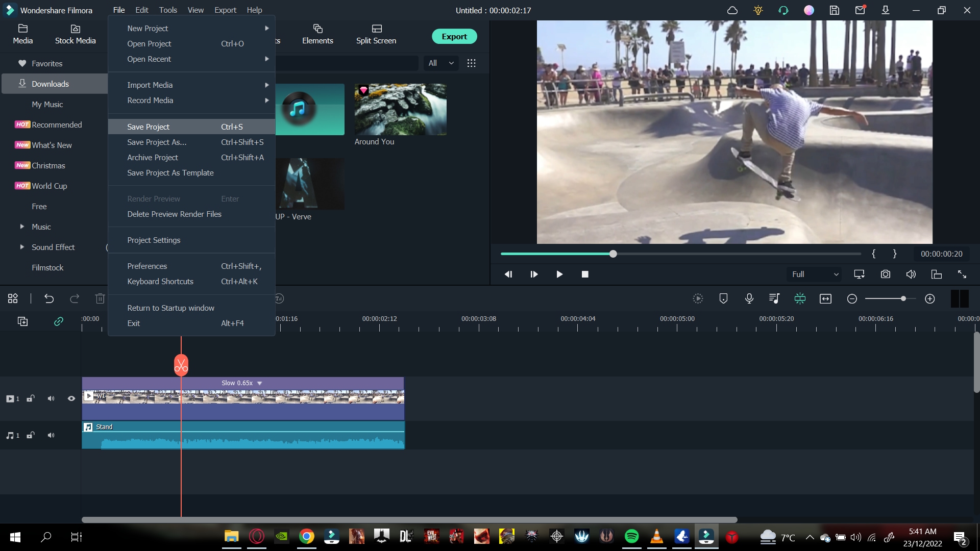Select the scissor/cut tool on timeline
Screen dimensions: 980x551
pyautogui.click(x=181, y=365)
